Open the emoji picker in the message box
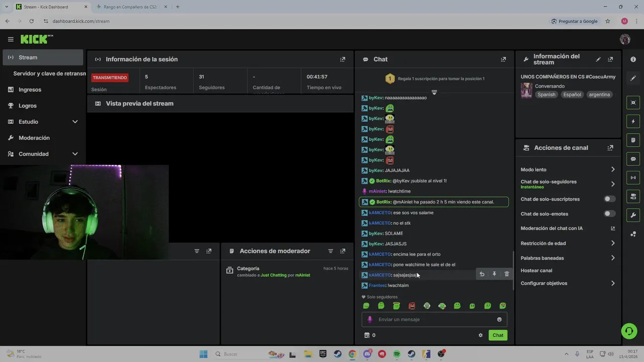Viewport: 644px width, 362px height. (x=499, y=319)
